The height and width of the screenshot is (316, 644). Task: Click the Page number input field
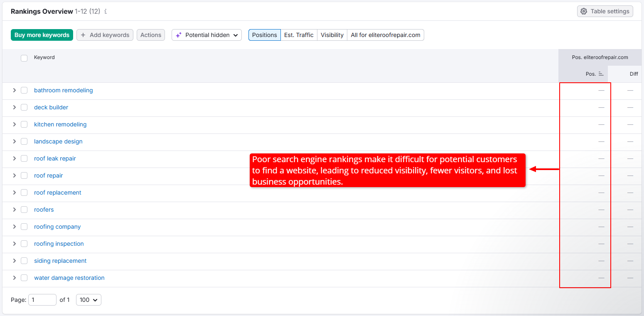coord(42,300)
